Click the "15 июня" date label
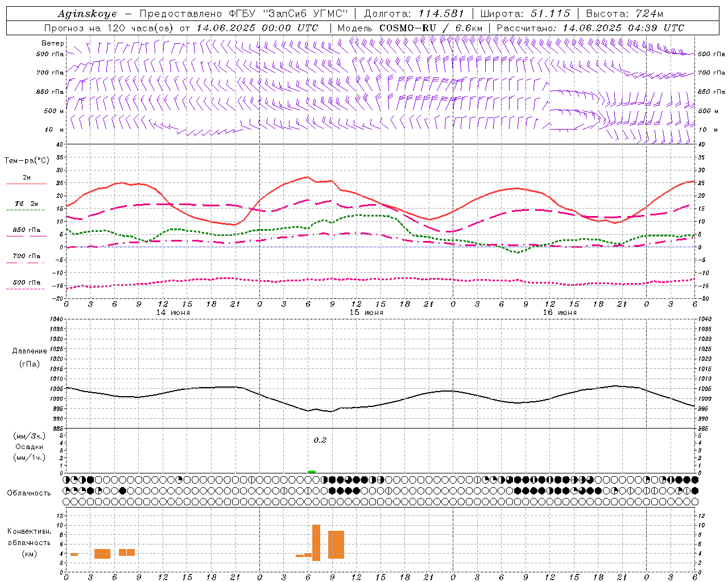Image resolution: width=728 pixels, height=582 pixels. (366, 313)
